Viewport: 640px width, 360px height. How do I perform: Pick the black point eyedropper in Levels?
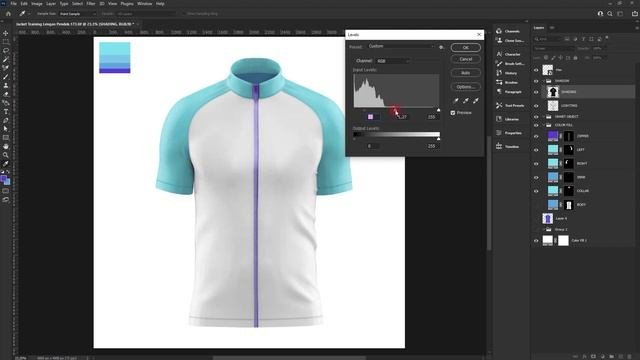pos(456,100)
